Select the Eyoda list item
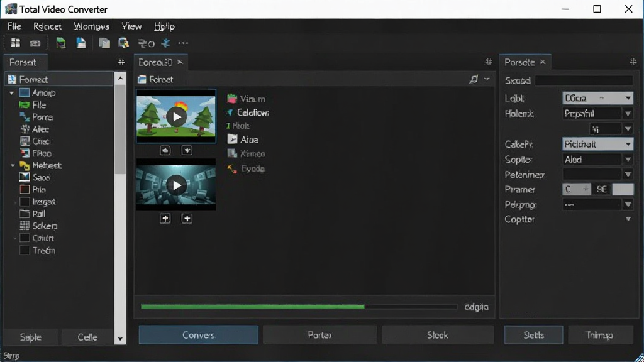 pyautogui.click(x=246, y=168)
